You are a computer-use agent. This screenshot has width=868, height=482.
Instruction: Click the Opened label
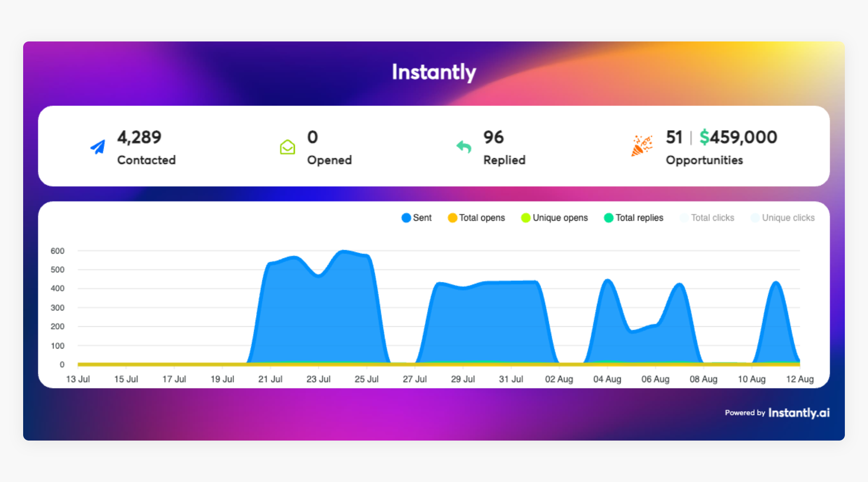329,161
